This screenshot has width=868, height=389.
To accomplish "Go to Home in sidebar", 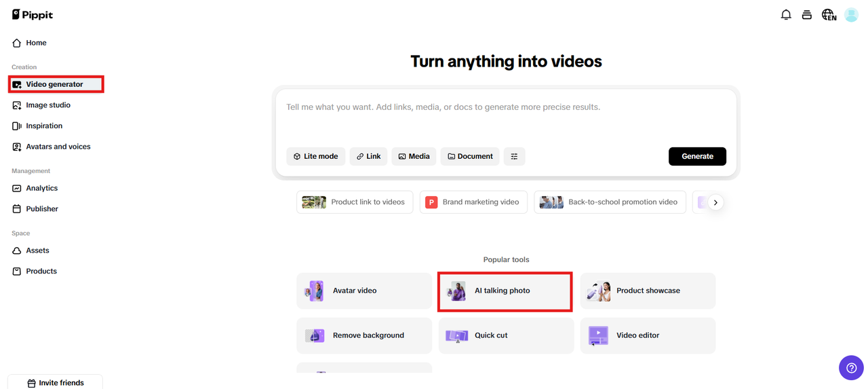I will click(x=36, y=43).
